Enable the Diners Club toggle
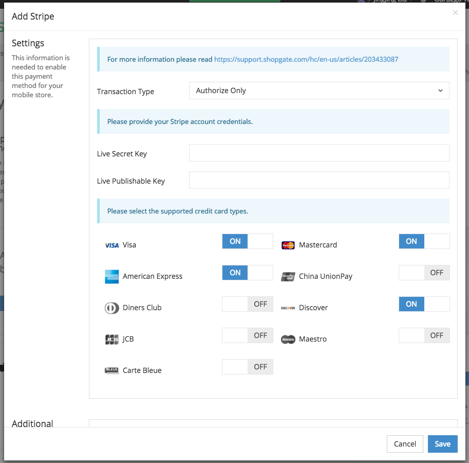This screenshot has width=469, height=463. [248, 304]
